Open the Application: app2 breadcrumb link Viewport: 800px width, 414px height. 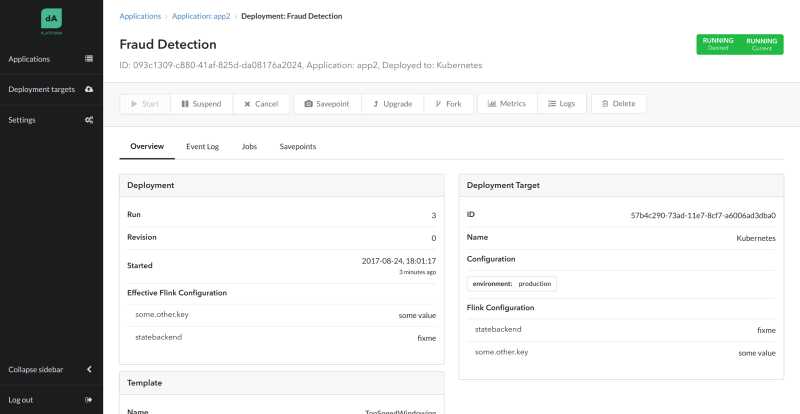click(204, 17)
